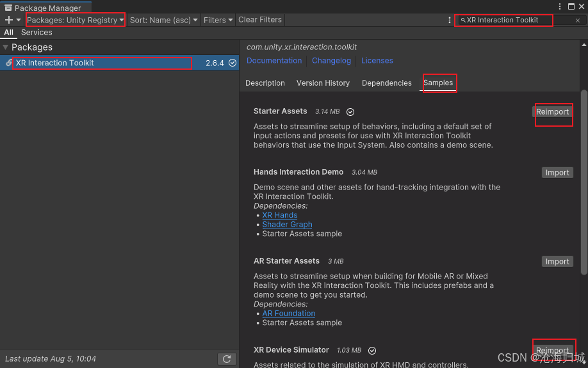This screenshot has width=588, height=368.
Task: Open the Filters dropdown
Action: (x=218, y=20)
